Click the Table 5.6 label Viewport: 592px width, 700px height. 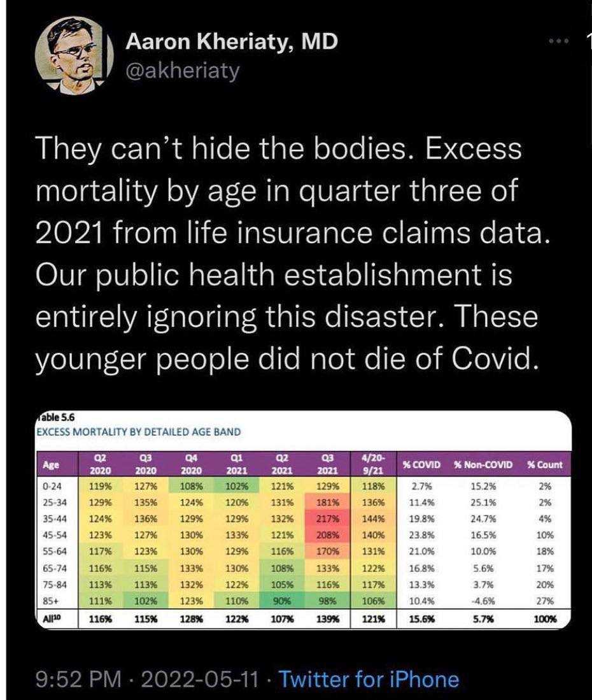pyautogui.click(x=53, y=418)
